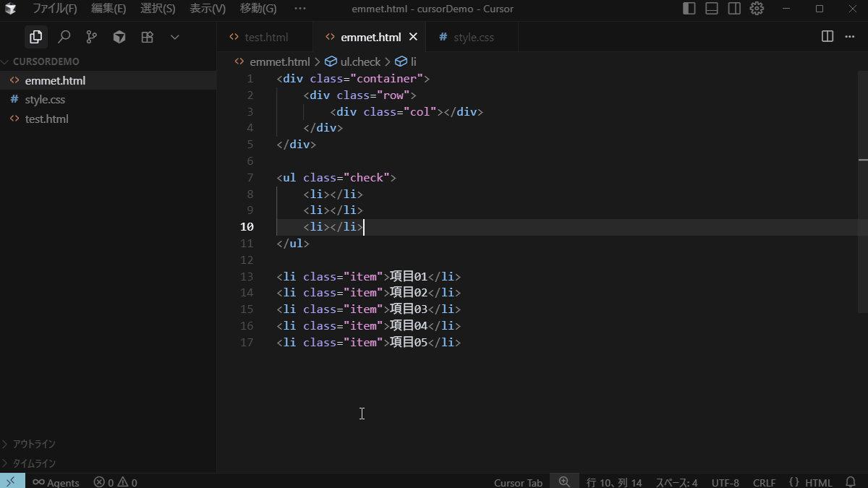
Task: Open the remote window status icon
Action: [12, 481]
